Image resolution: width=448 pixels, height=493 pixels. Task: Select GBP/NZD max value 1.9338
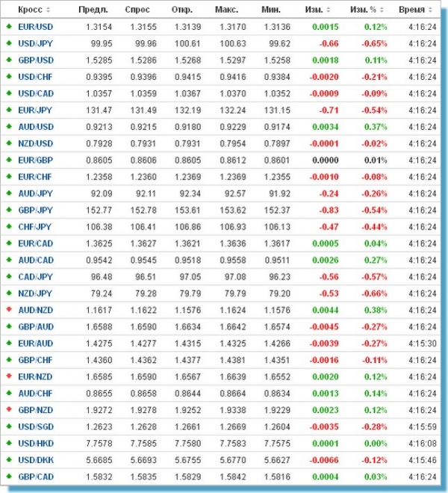233,410
